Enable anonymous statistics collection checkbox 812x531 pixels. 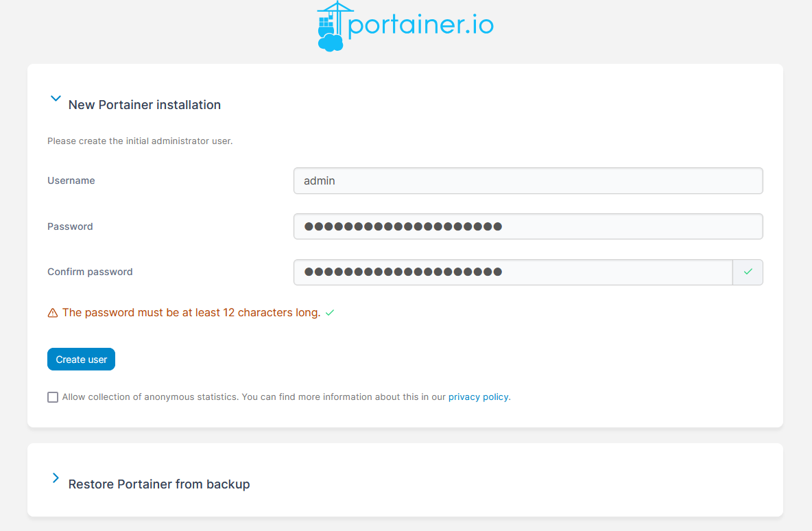tap(53, 397)
